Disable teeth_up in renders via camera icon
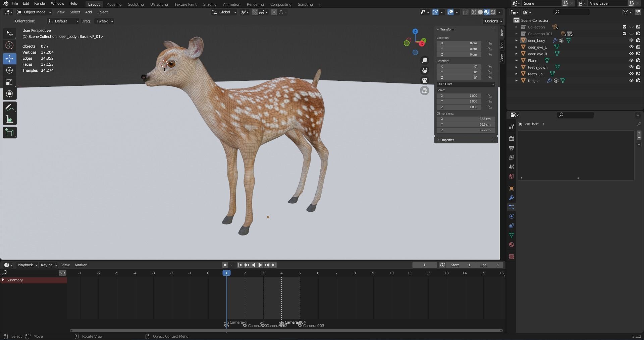Viewport: 644px width, 340px height. tap(638, 74)
